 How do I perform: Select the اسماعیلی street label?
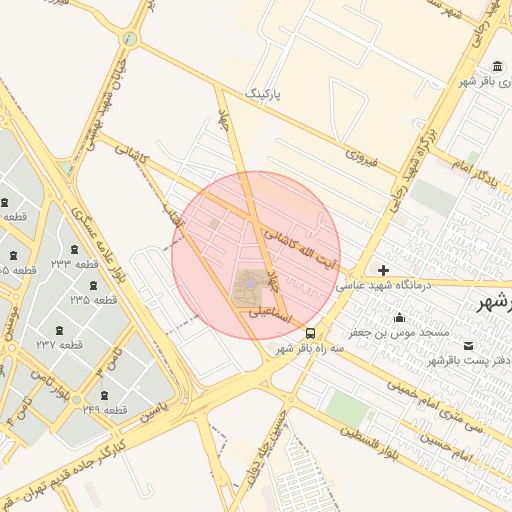coord(270,315)
